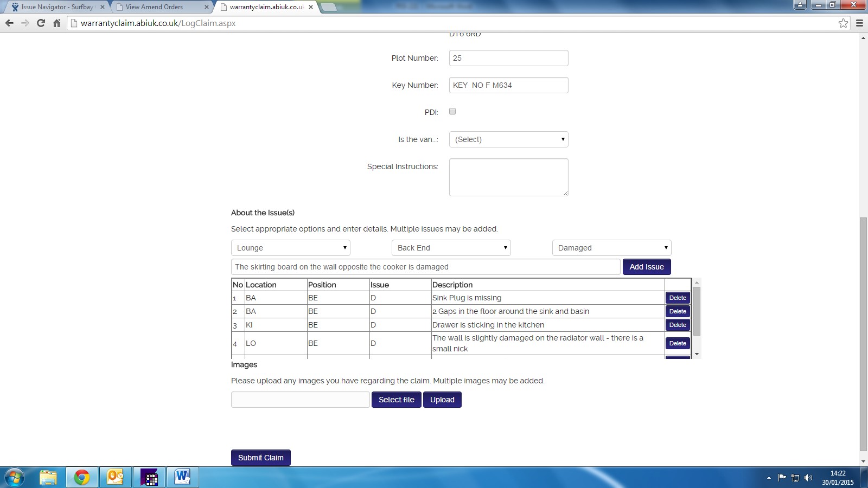Screen dimensions: 868x488
Task: Click the browser back arrow
Action: 9,23
